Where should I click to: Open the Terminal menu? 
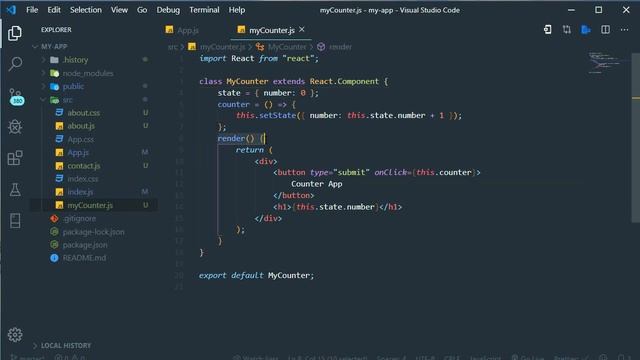click(x=204, y=10)
